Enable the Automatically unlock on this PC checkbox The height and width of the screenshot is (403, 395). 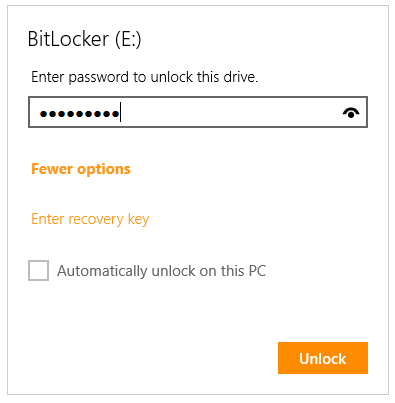point(38,270)
